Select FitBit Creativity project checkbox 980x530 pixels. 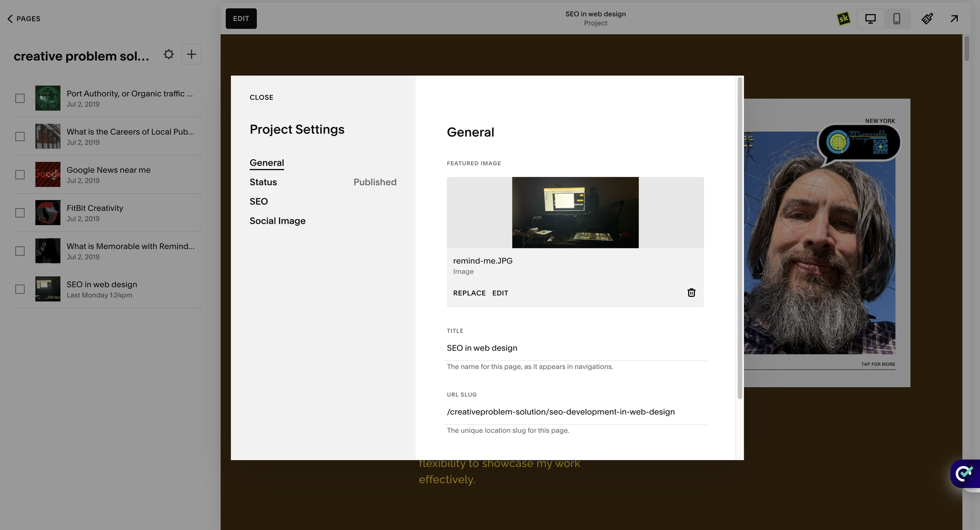click(x=20, y=213)
